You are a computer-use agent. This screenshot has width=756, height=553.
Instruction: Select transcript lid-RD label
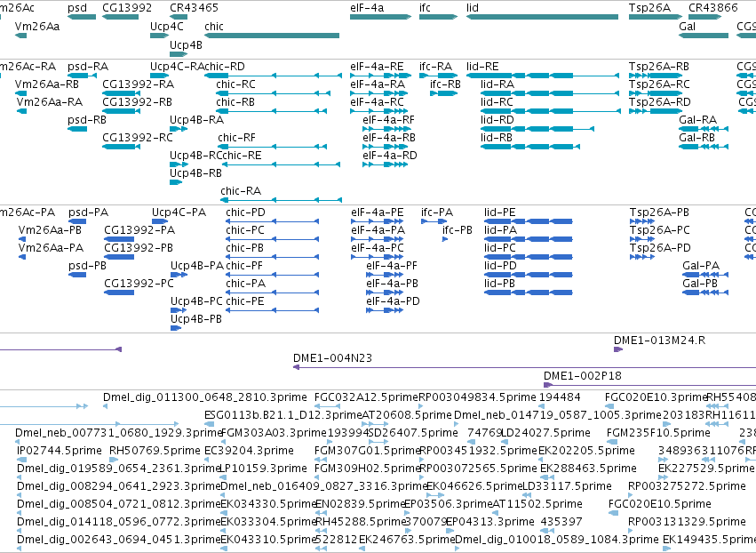click(x=497, y=120)
